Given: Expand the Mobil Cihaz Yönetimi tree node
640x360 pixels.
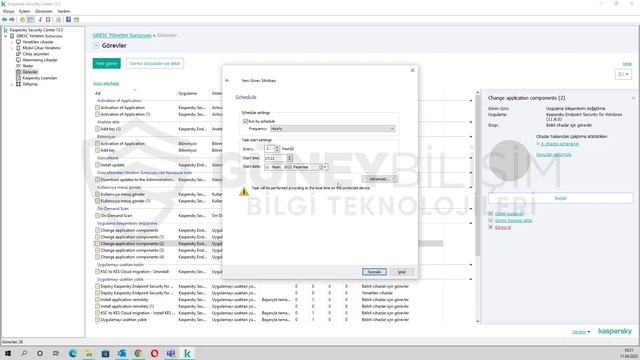Looking at the screenshot, I should pos(12,48).
